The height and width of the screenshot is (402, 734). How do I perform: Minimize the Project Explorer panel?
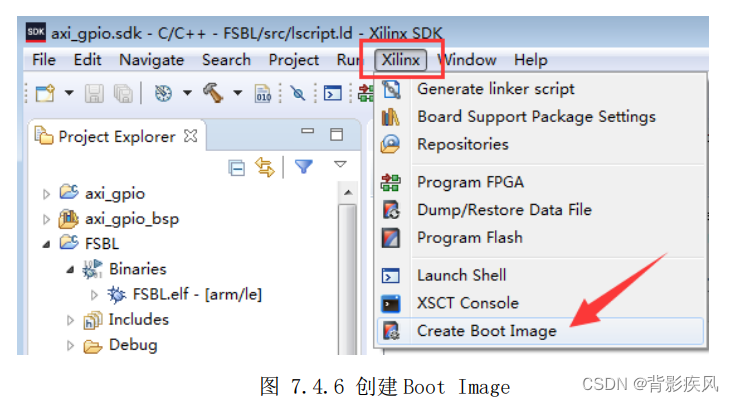coord(308,131)
